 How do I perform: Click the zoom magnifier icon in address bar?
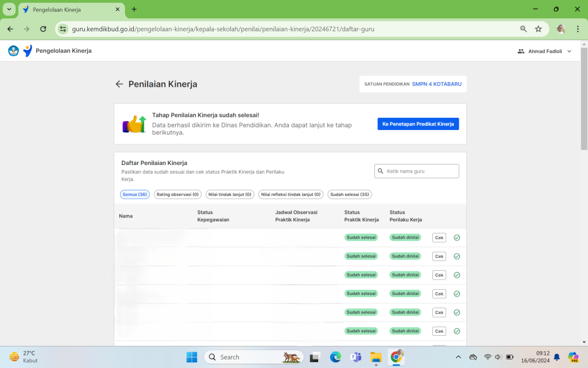click(523, 29)
